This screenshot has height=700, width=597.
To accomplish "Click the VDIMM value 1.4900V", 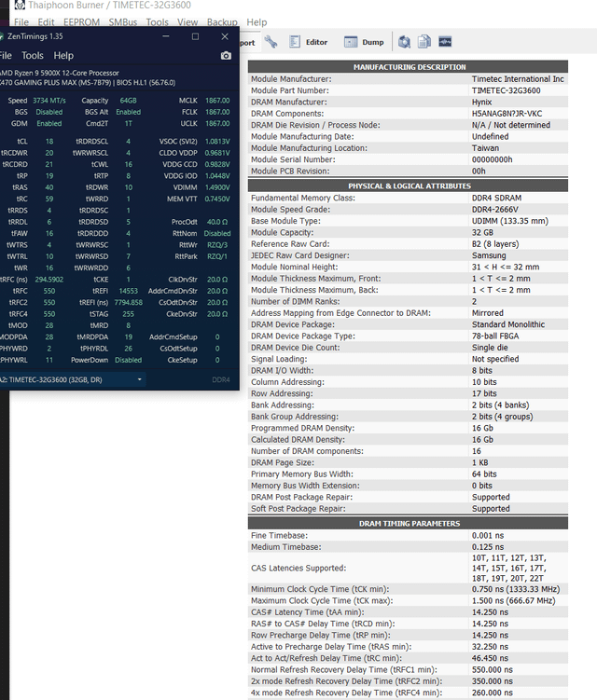I will 217,187.
